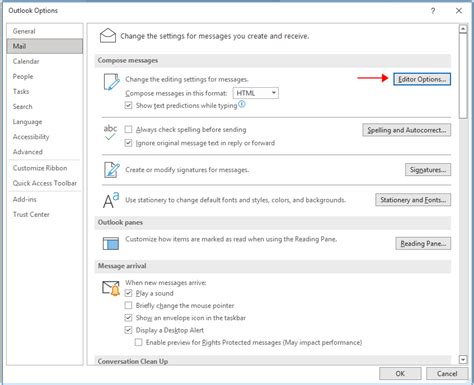This screenshot has height=385, width=474.
Task: Click the info icon after text predictions
Action: coord(242,105)
